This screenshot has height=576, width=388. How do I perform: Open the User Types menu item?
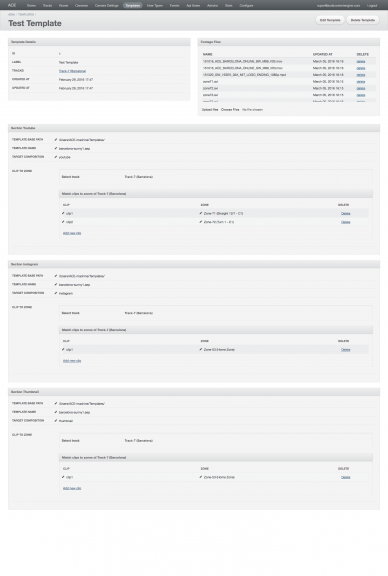[x=155, y=6]
